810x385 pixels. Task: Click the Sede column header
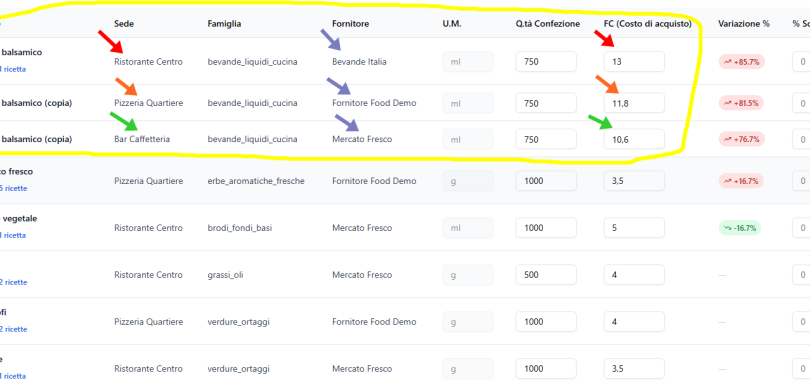(124, 24)
